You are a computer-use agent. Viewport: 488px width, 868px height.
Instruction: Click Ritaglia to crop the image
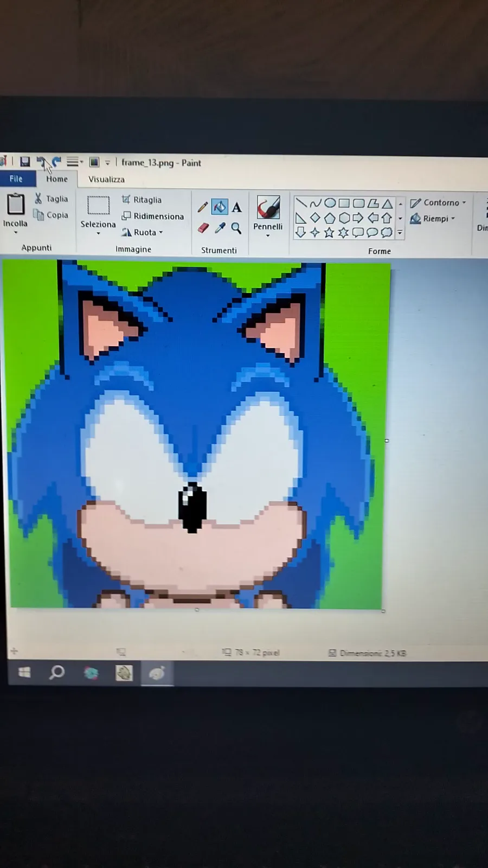142,200
